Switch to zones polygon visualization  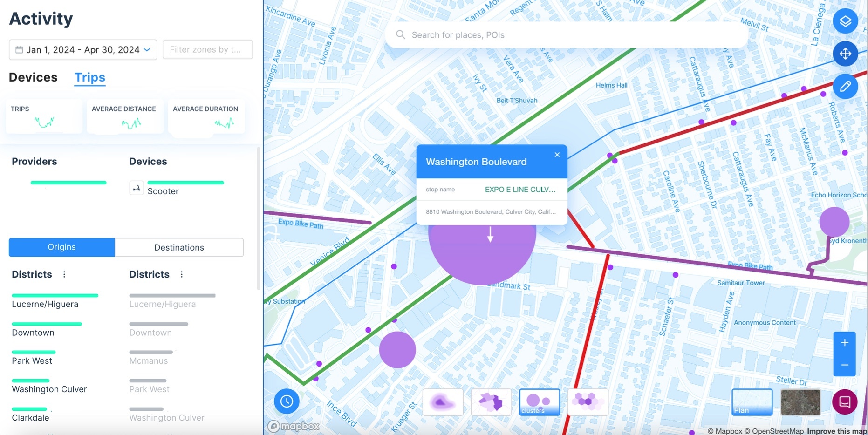tap(491, 401)
